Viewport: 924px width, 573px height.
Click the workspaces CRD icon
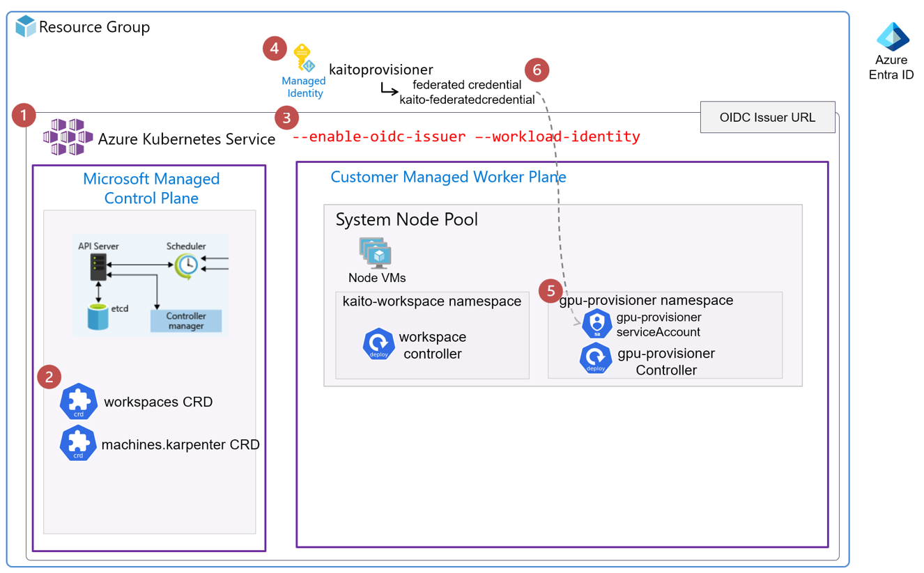pos(78,402)
